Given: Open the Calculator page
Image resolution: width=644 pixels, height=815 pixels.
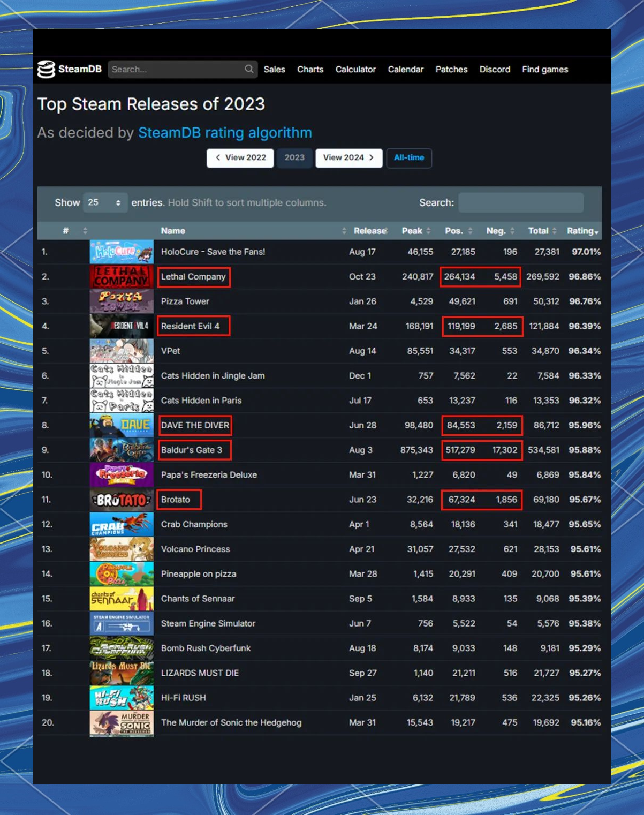Looking at the screenshot, I should (x=355, y=70).
